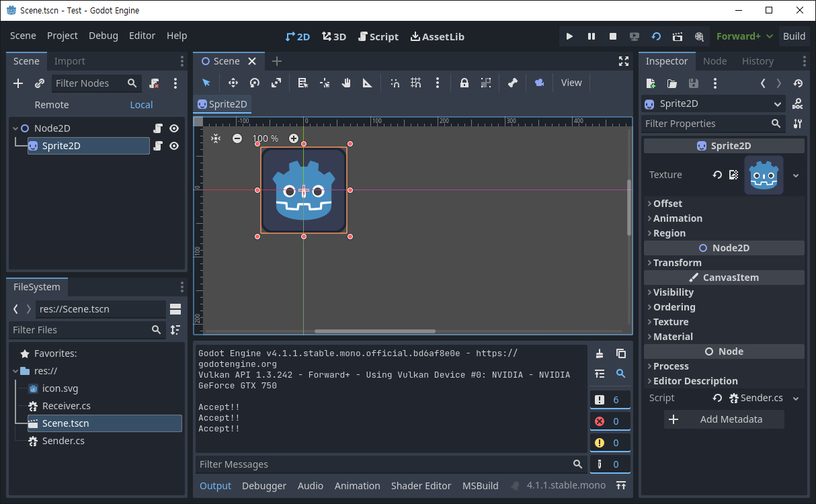Add a new node with plus icon
The image size is (816, 504).
[x=18, y=83]
